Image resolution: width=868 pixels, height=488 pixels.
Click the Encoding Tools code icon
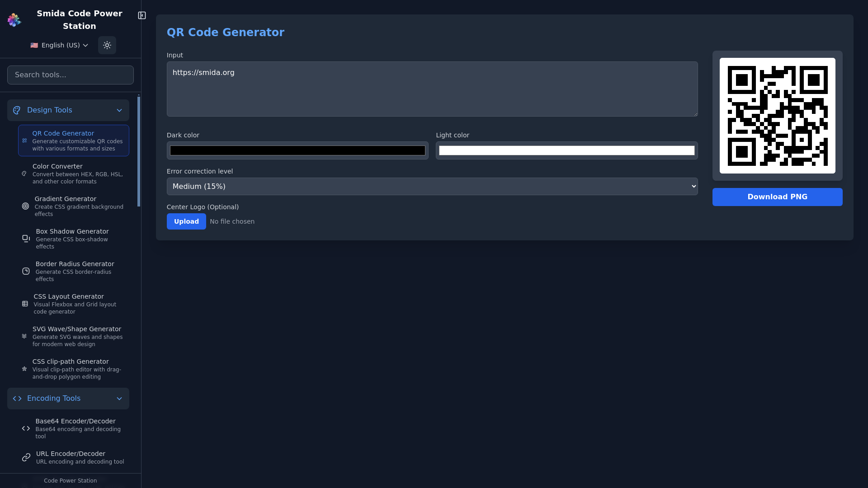tap(17, 399)
